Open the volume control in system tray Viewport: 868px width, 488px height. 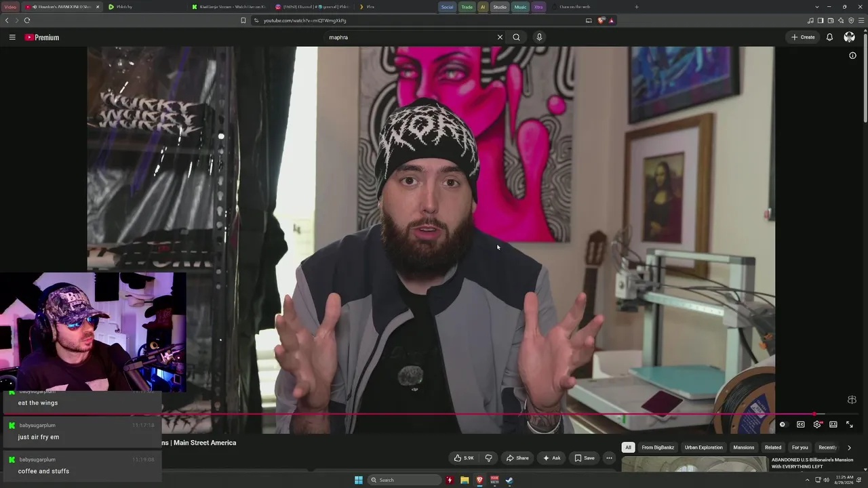coord(826,480)
